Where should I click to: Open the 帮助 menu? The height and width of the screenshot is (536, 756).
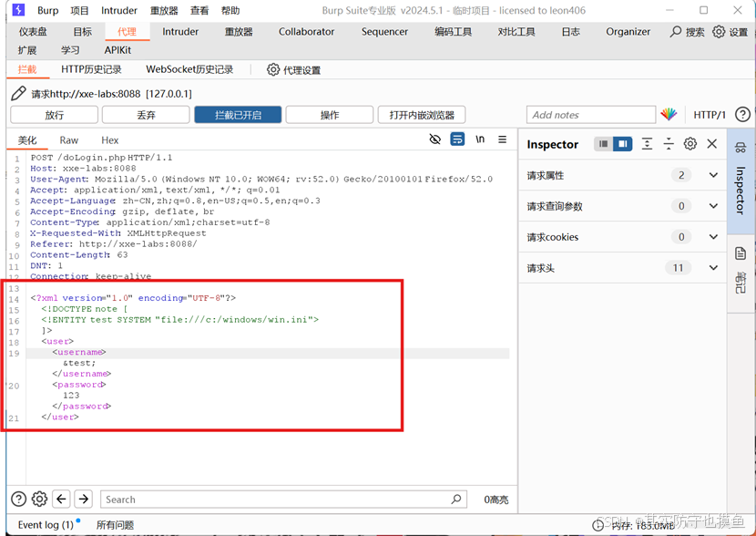(230, 10)
